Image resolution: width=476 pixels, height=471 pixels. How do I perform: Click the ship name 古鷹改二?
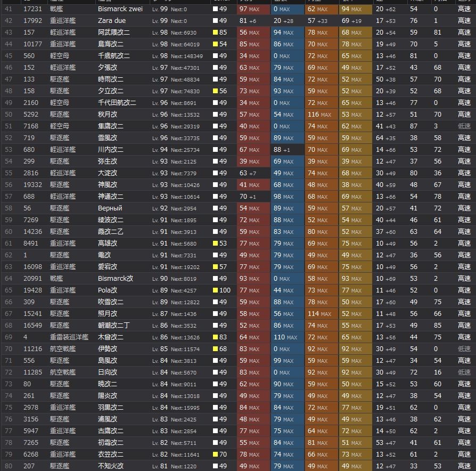coord(111,431)
